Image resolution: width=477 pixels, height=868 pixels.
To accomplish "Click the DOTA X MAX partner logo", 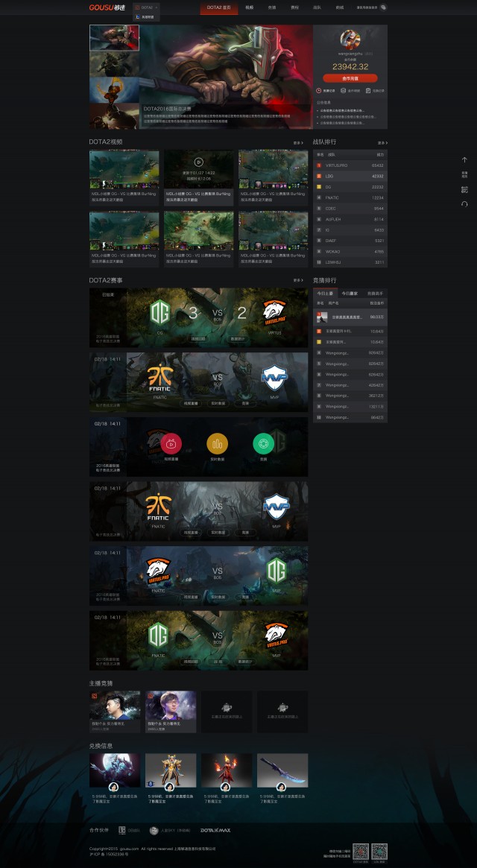I will 215,830.
